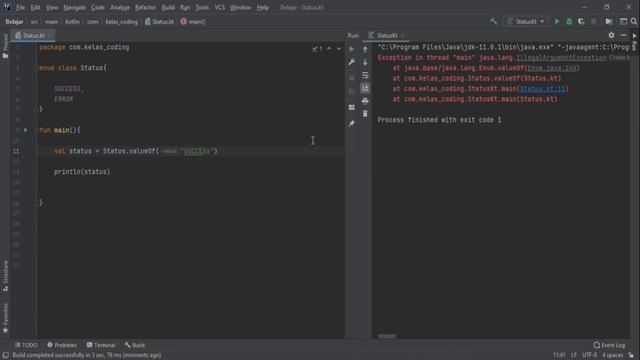Run with Coverage from main toolbar
640x360 pixels.
581,21
